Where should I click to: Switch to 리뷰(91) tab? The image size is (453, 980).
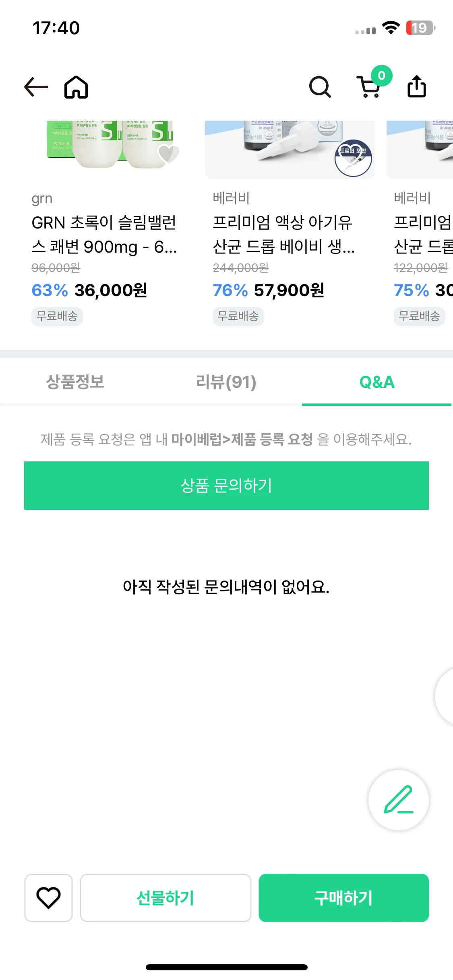[x=226, y=382]
